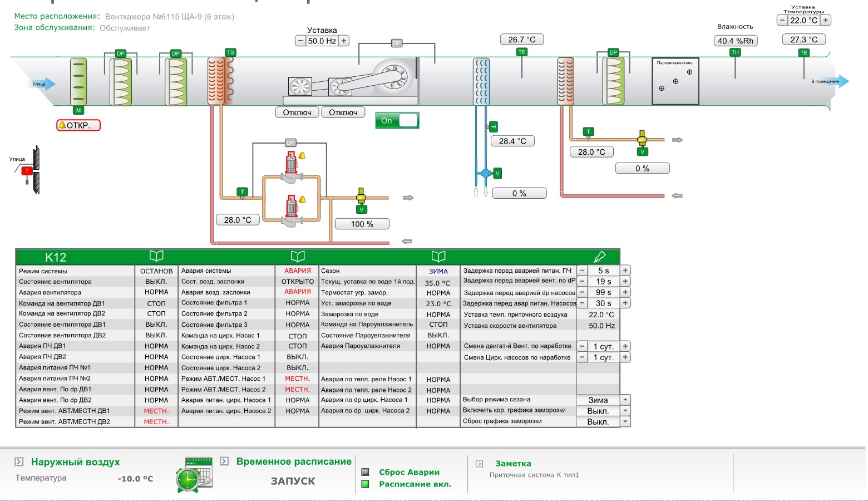Decrease the 30 s pump power alarm delay
The width and height of the screenshot is (868, 501).
click(582, 303)
